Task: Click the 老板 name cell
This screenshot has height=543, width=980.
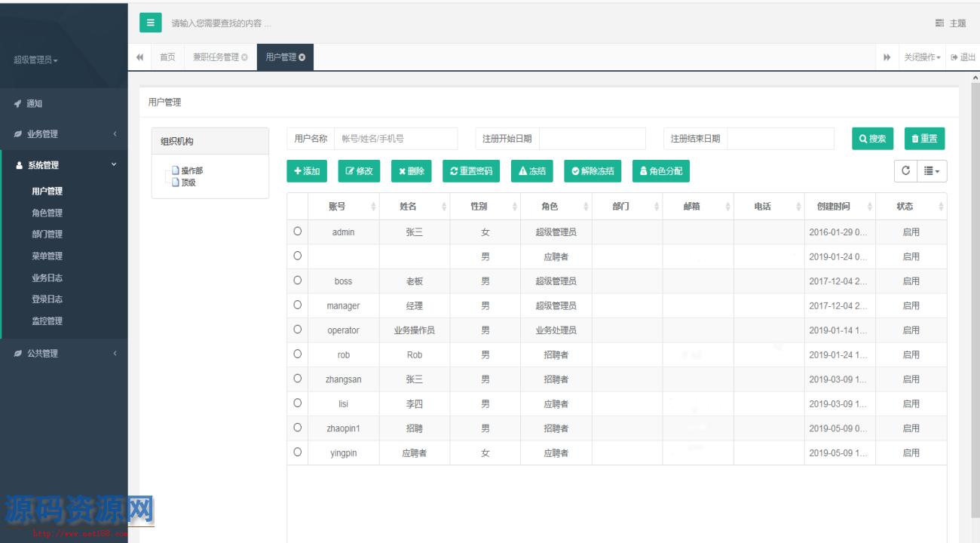Action: click(x=415, y=281)
